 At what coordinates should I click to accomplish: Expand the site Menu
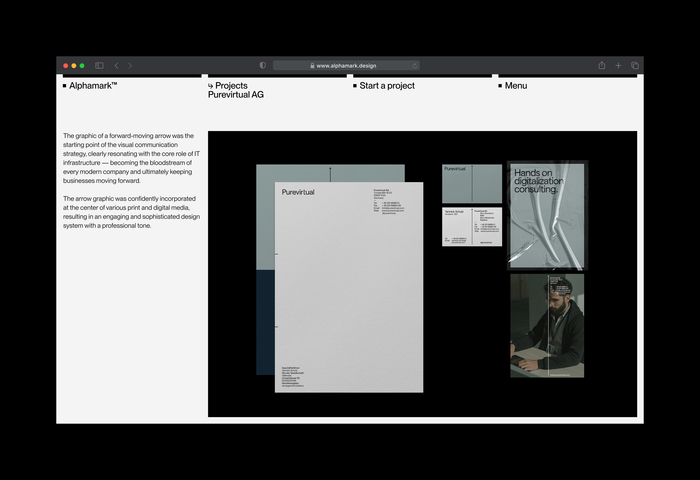coord(513,86)
